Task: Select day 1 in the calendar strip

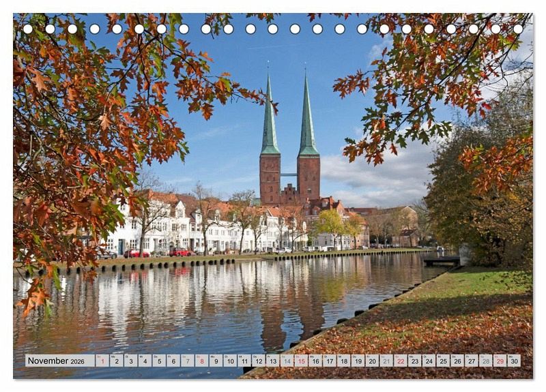Action: click(102, 361)
